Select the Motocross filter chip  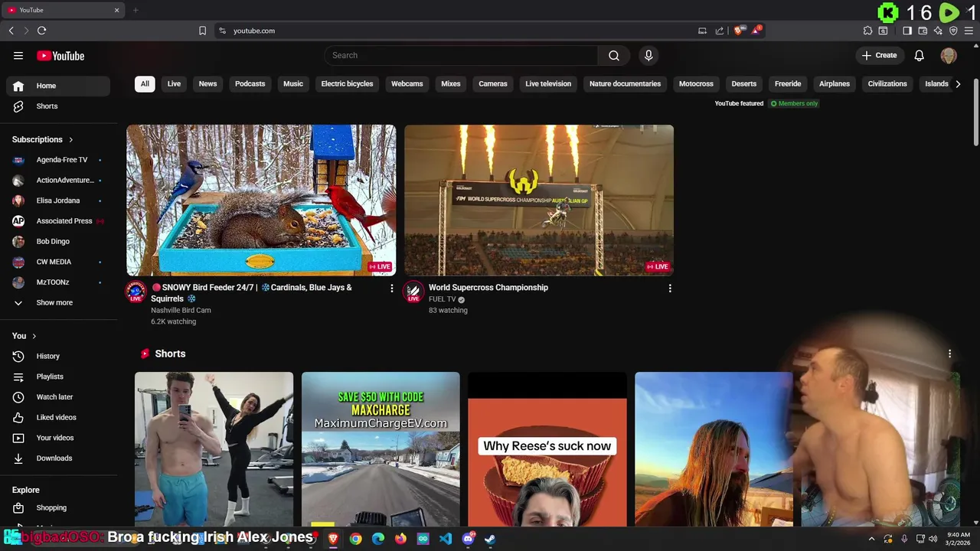(x=696, y=84)
